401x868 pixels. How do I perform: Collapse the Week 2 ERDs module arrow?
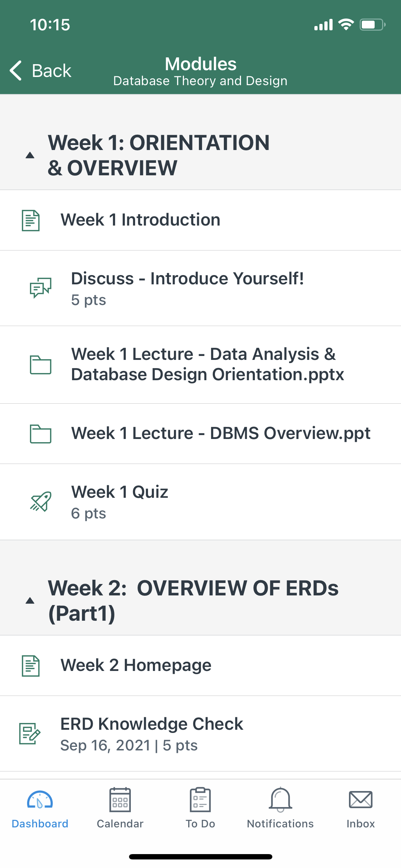(x=30, y=601)
